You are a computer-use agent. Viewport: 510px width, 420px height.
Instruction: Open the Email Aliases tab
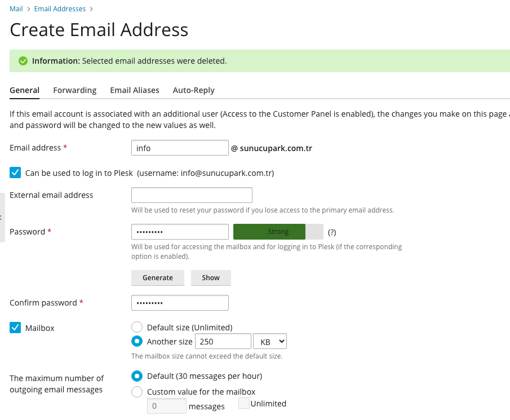135,90
